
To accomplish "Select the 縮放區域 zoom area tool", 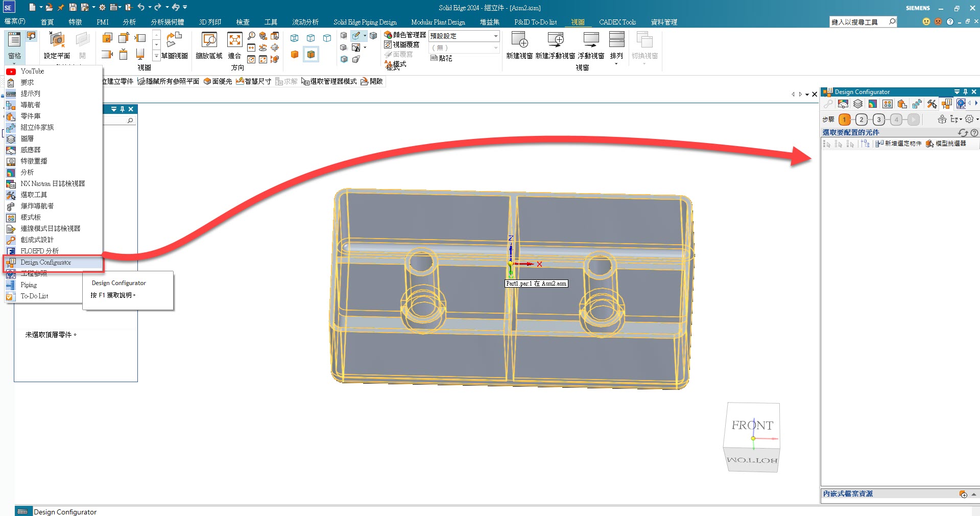I will tap(209, 46).
